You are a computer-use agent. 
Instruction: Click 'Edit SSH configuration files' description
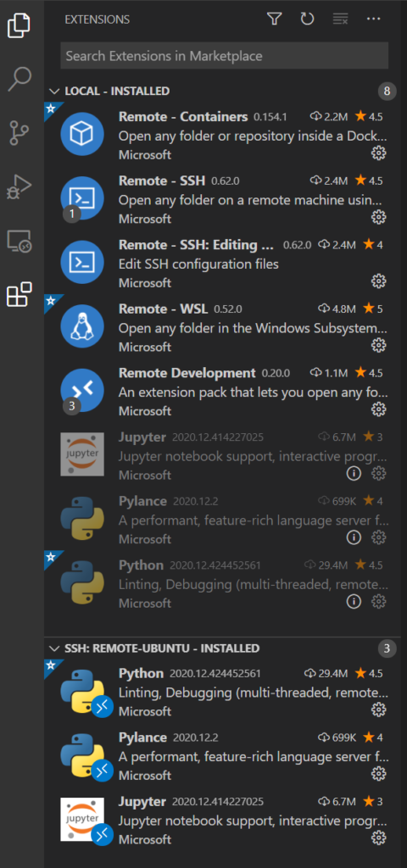point(198,264)
